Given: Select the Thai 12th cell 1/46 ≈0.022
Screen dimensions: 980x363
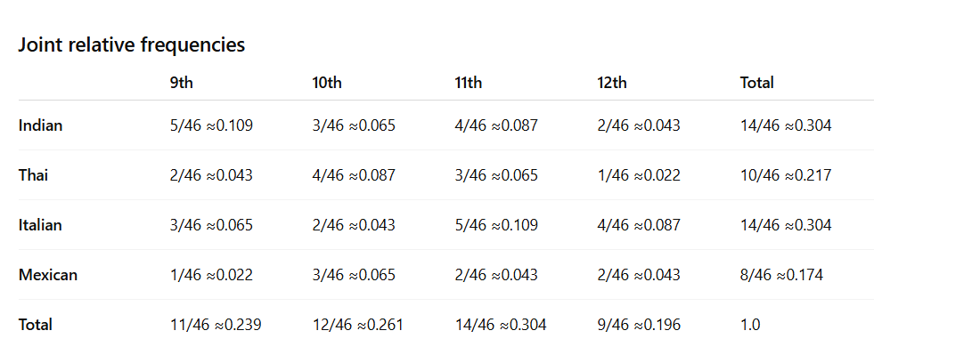Looking at the screenshot, I should tap(639, 175).
